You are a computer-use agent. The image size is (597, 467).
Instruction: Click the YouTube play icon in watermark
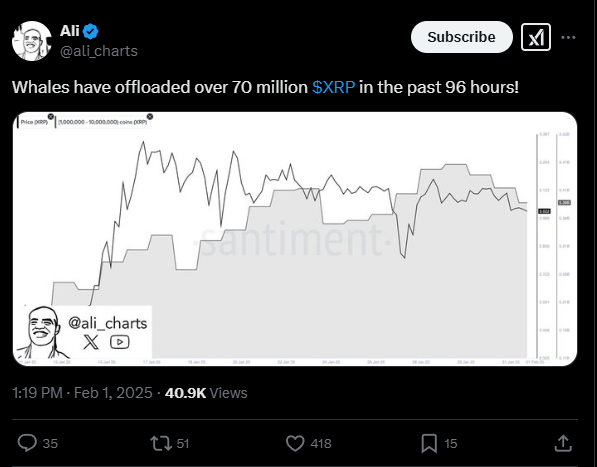(x=120, y=342)
